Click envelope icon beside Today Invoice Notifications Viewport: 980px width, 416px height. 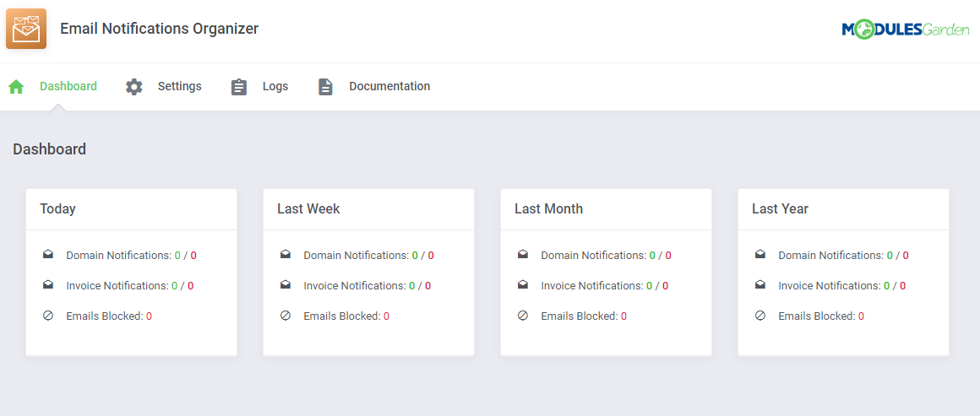point(48,285)
